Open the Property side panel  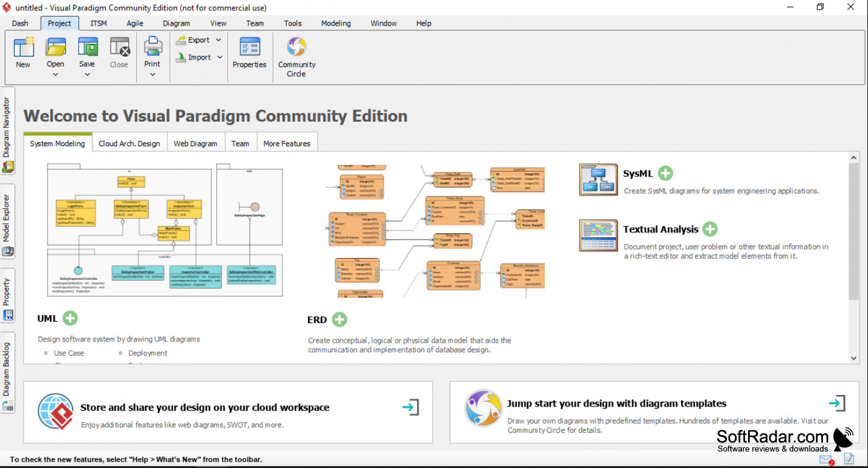(7, 296)
